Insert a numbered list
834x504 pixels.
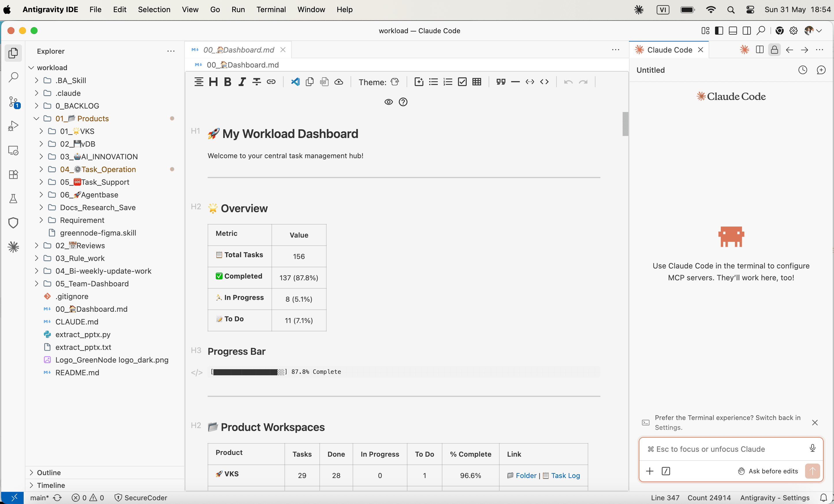click(448, 82)
